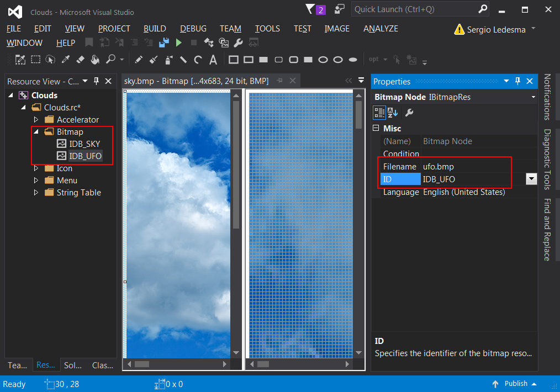Screen dimensions: 560x392
Task: Collapse the Clouds.rc node
Action: 24,108
